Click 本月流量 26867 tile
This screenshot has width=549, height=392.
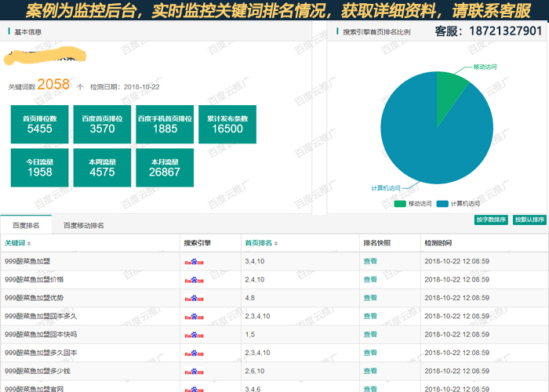point(165,168)
